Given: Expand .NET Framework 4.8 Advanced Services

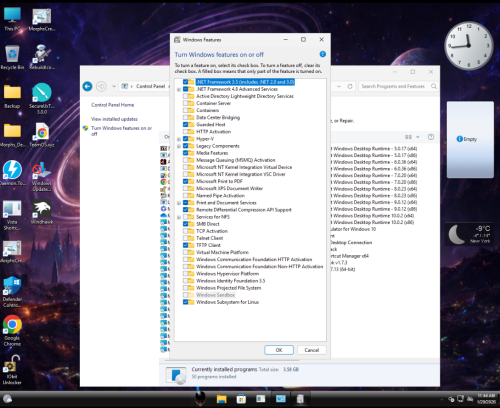Looking at the screenshot, I should click(x=179, y=89).
